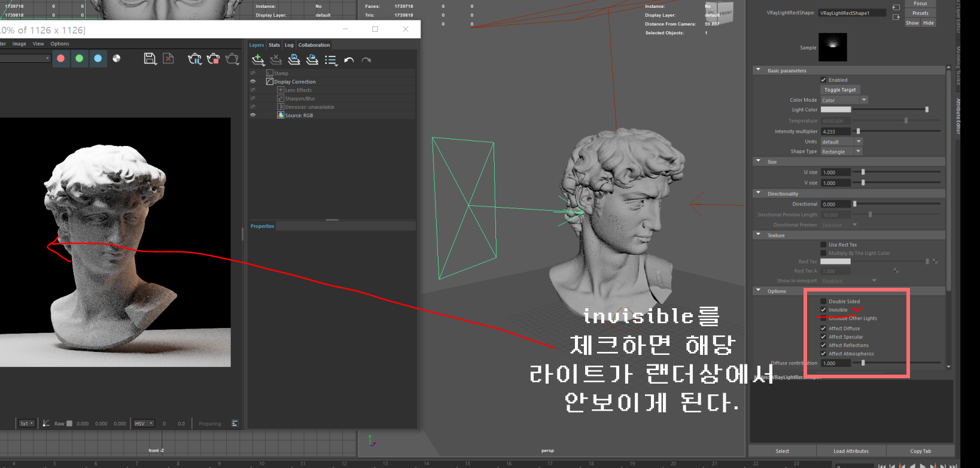Clear the frame buffer image
The width and height of the screenshot is (980, 468).
(x=169, y=58)
